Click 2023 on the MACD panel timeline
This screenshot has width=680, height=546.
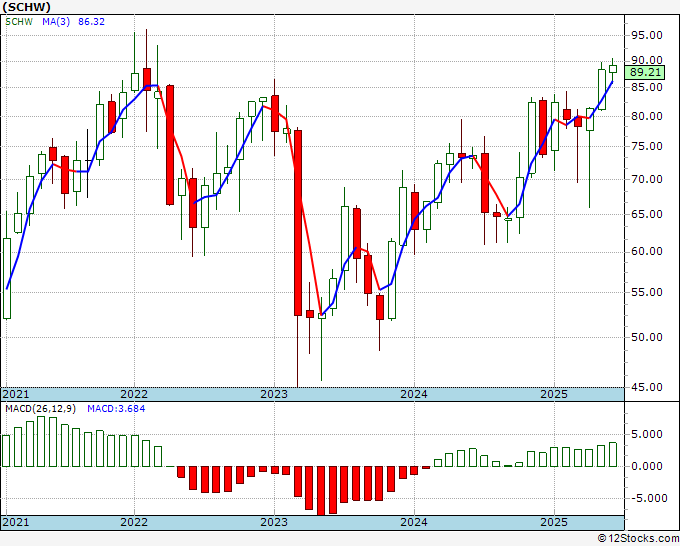tap(274, 522)
